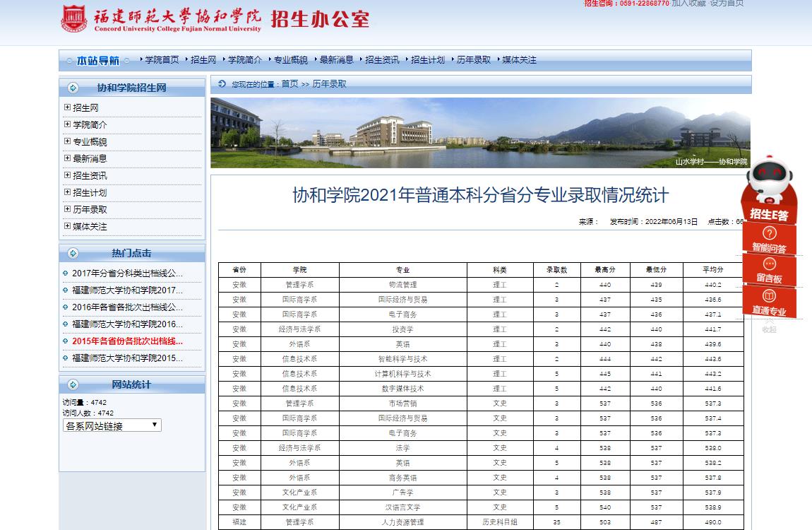Open 专业概貌 in top navigation bar
The image size is (812, 530).
290,60
